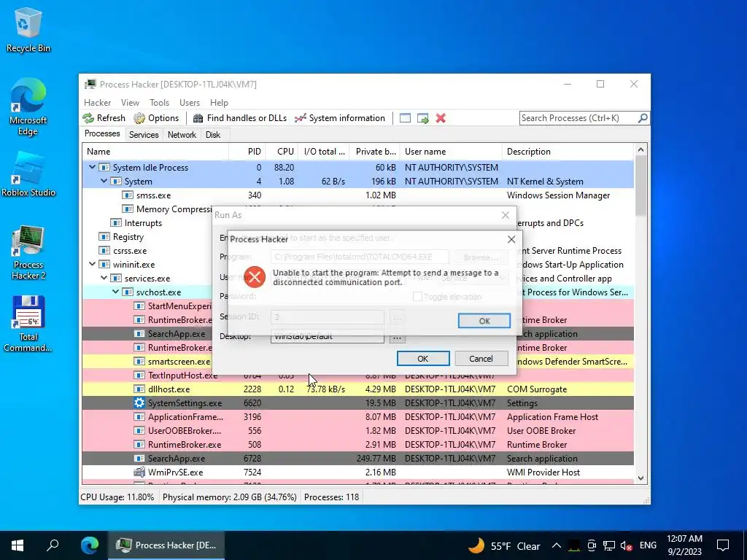The image size is (747, 560).
Task: Open System information
Action: (340, 118)
